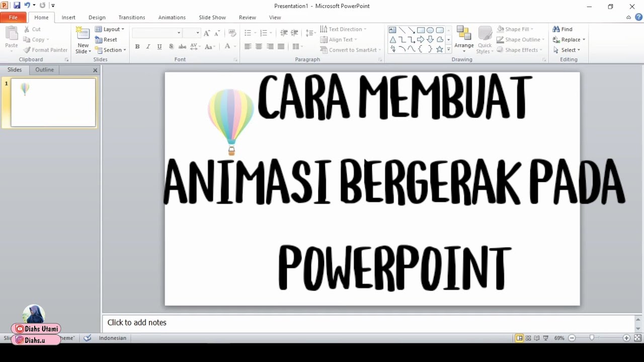This screenshot has width=644, height=362.
Task: Click the Cut scissors button
Action: click(33, 29)
